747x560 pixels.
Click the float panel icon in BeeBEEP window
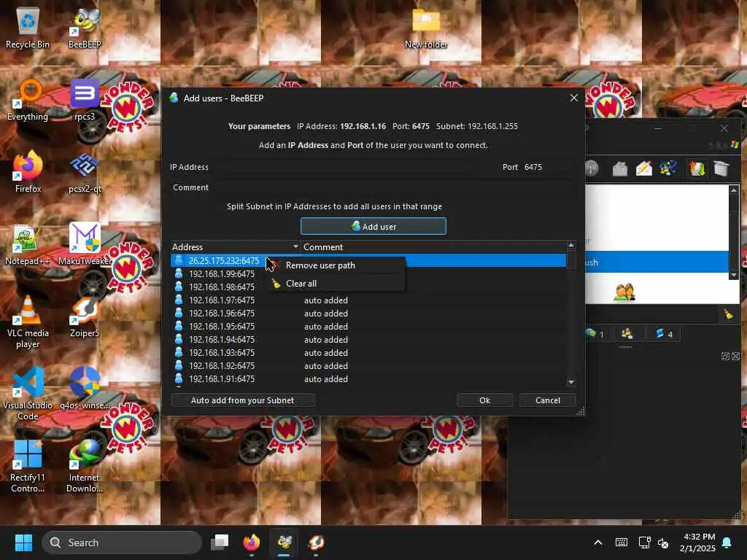click(725, 356)
